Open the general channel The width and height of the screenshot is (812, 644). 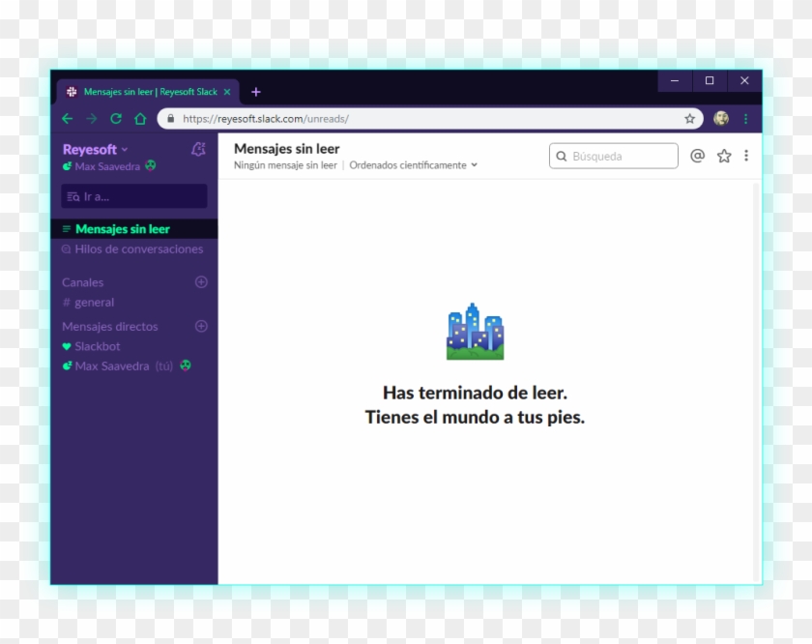pyautogui.click(x=94, y=303)
